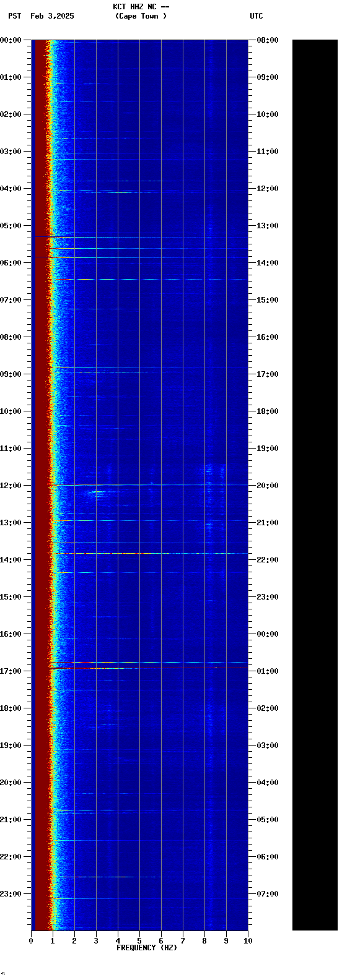The width and height of the screenshot is (342, 980).
Task: Click the 06:00 PST time label
Action: pyautogui.click(x=11, y=263)
